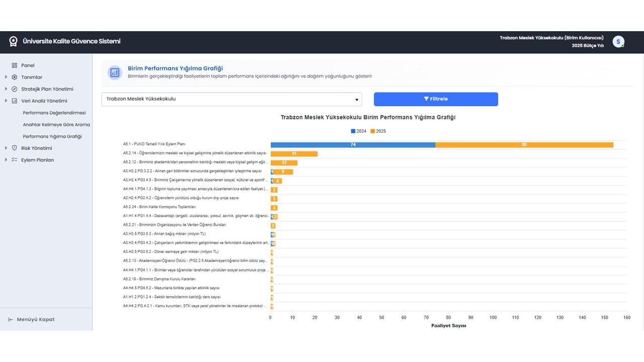This screenshot has width=644, height=362.
Task: Click the Veri Analiz Yönetimi chart icon
Action: [14, 101]
